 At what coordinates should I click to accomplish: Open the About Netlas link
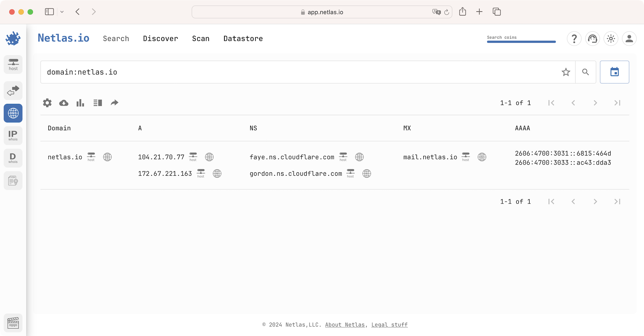345,325
